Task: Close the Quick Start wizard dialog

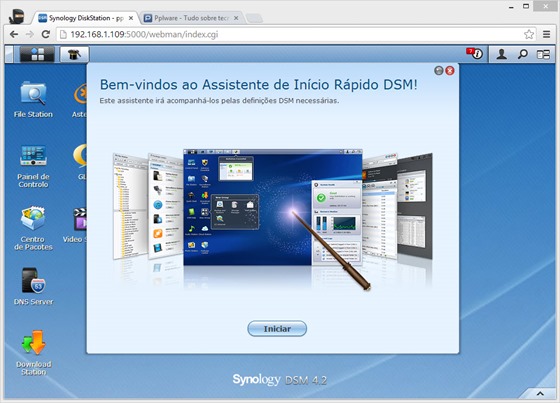Action: click(450, 71)
